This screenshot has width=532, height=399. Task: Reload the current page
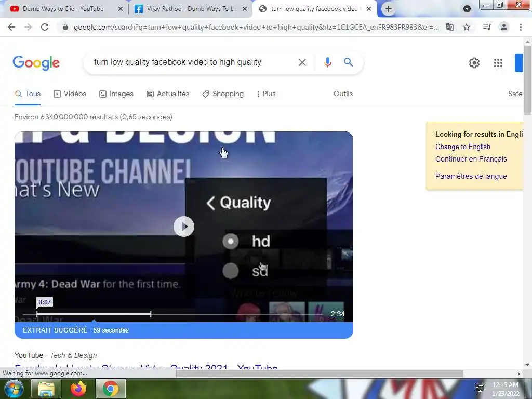tap(45, 27)
